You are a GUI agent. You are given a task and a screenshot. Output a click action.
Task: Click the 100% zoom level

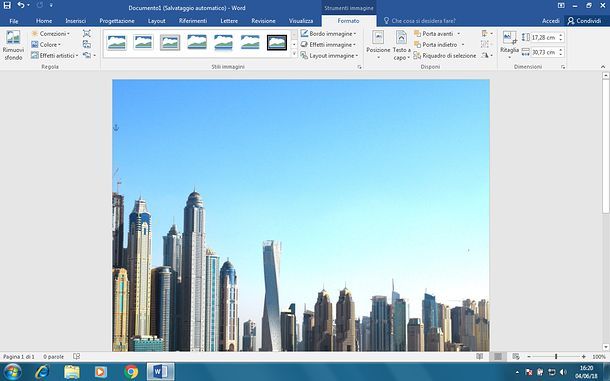coord(599,357)
